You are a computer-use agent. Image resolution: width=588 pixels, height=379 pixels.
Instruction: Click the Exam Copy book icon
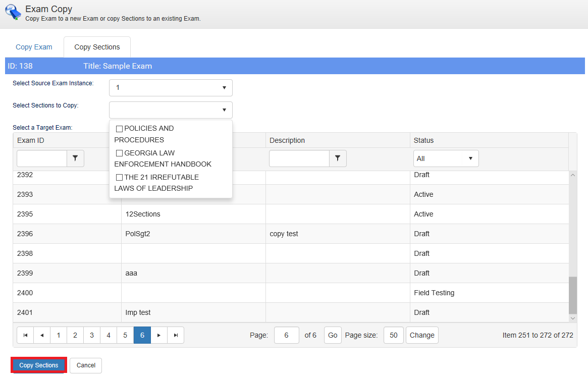pyautogui.click(x=13, y=12)
